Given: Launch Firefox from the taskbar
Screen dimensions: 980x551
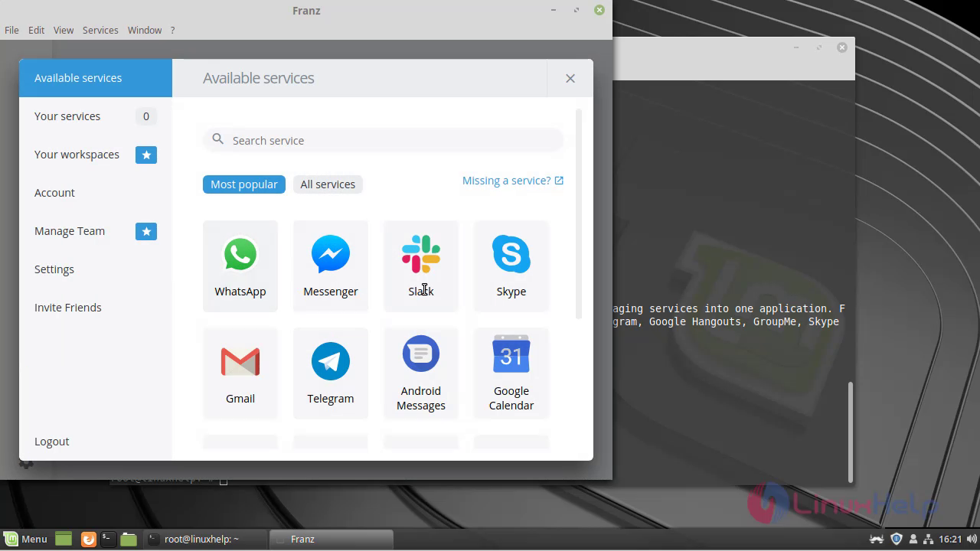Looking at the screenshot, I should [88, 539].
